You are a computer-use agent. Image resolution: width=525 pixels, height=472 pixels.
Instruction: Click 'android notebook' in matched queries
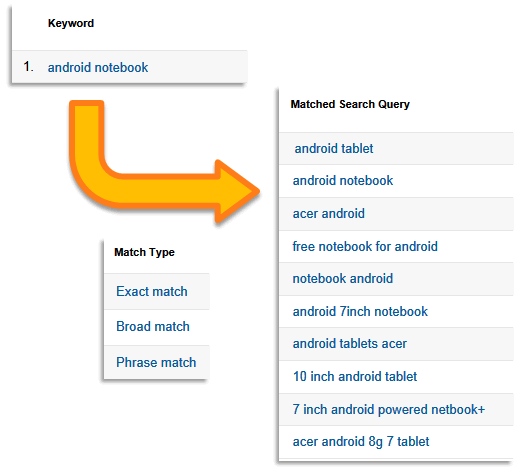coord(343,180)
